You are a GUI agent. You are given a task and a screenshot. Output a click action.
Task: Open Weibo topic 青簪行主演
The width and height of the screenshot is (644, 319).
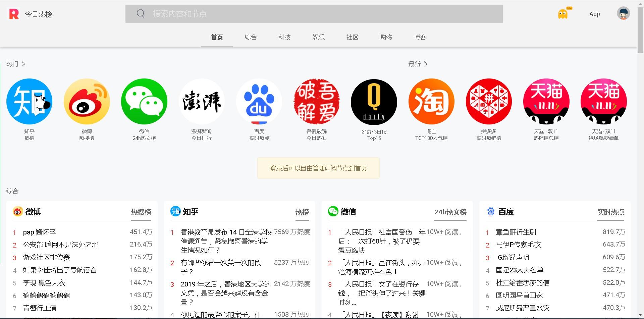tap(40, 308)
